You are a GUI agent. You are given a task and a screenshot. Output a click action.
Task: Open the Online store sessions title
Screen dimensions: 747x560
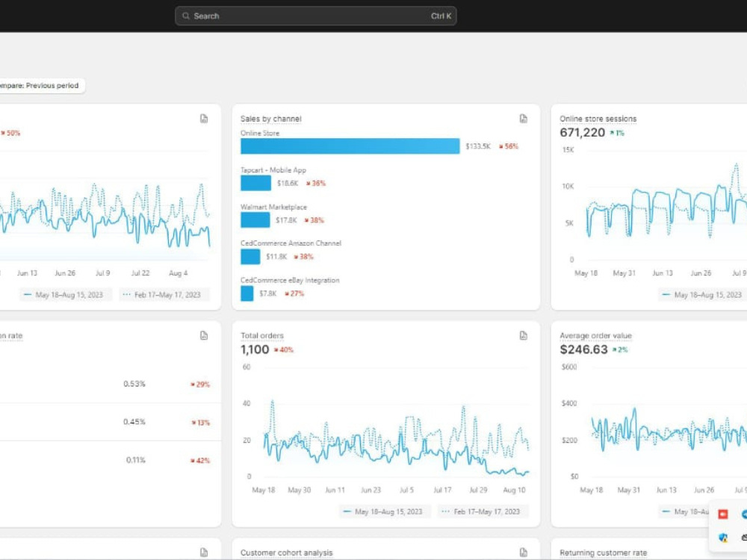[598, 119]
